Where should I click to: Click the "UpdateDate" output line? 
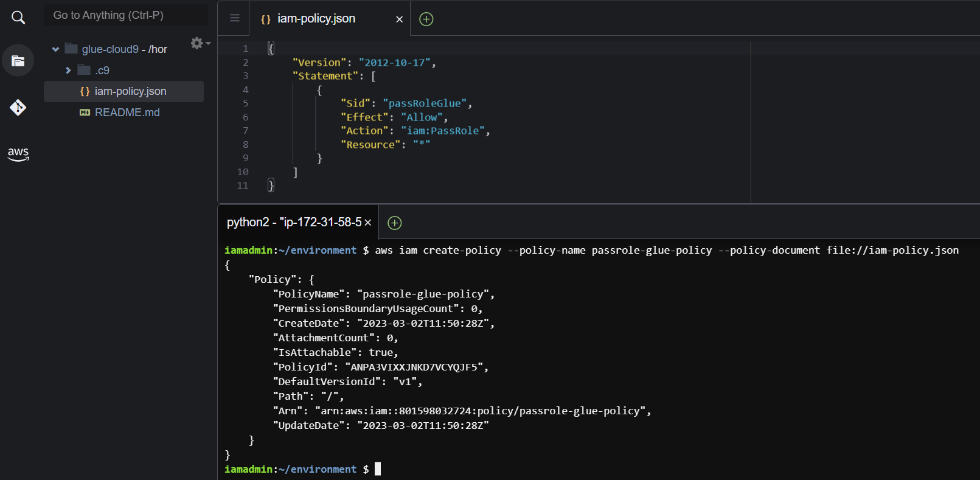point(381,425)
